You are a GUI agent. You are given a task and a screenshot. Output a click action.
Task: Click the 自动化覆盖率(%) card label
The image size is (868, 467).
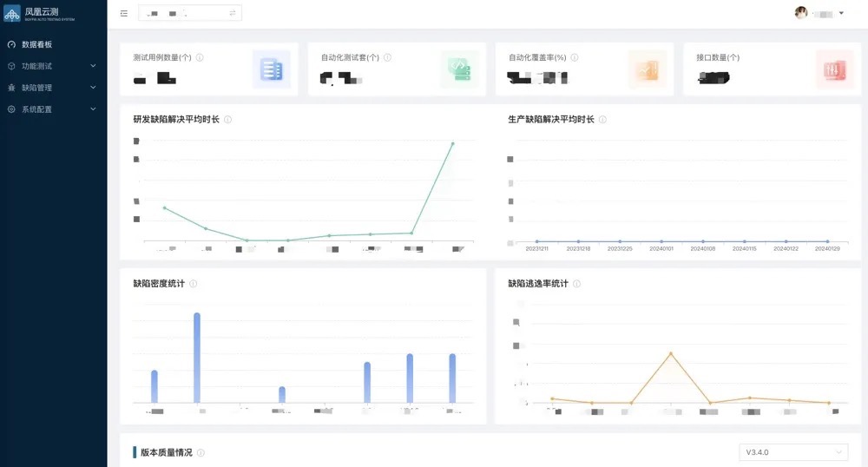click(537, 57)
